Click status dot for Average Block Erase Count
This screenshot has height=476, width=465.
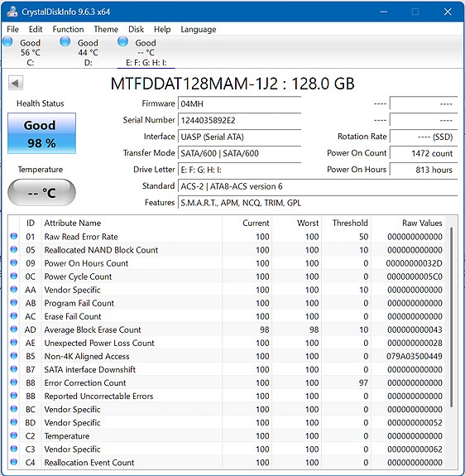coord(13,329)
